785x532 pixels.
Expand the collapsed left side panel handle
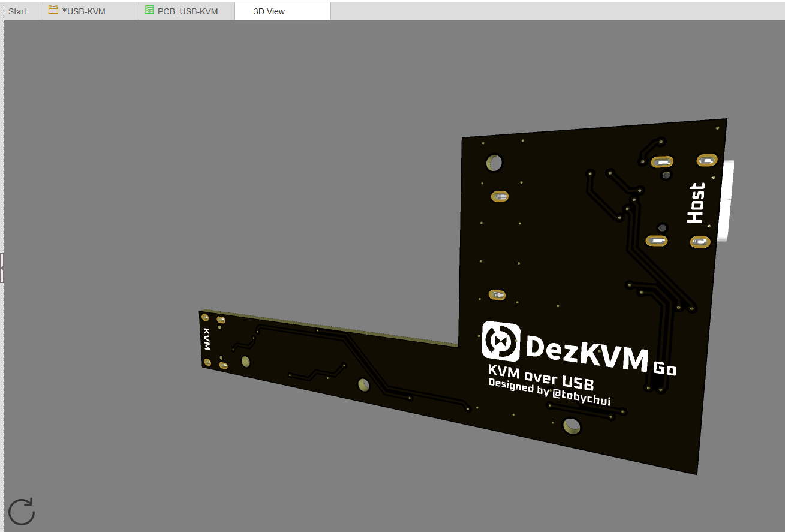2,267
